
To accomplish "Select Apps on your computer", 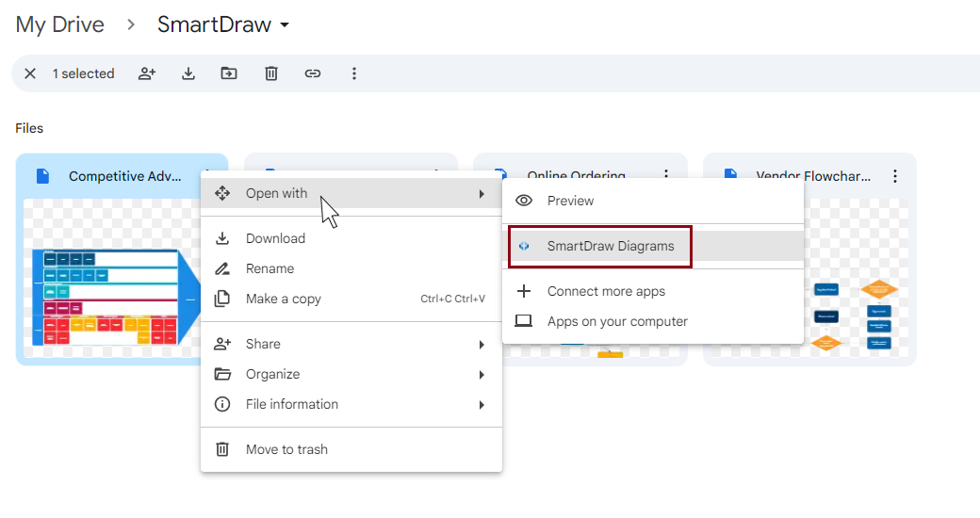I will pos(652,321).
